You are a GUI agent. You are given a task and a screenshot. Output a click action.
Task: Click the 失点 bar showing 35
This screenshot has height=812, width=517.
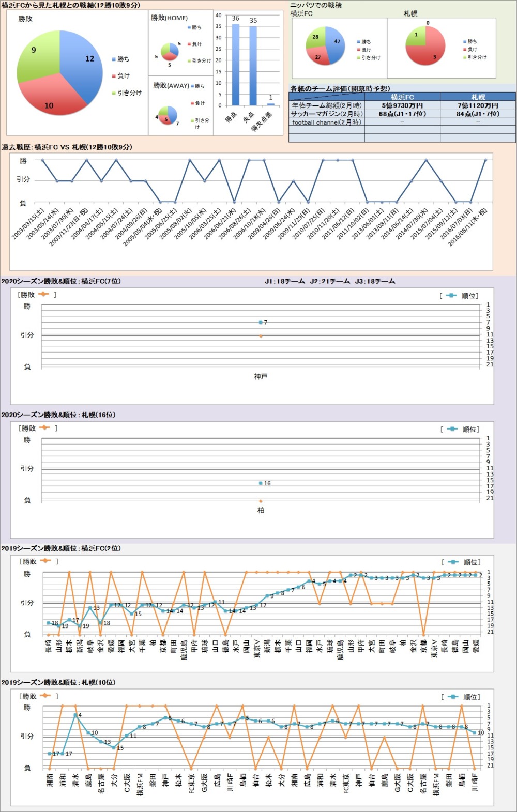coord(253,66)
